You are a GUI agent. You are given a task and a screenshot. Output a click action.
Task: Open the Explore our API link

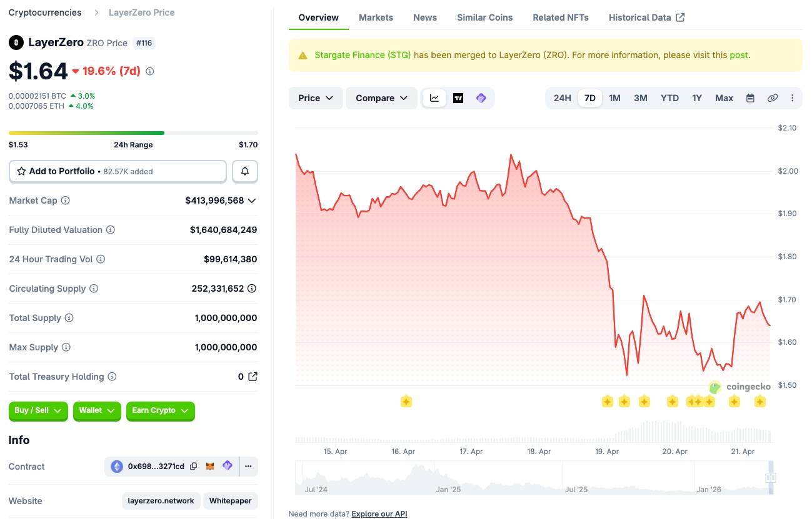pyautogui.click(x=379, y=514)
